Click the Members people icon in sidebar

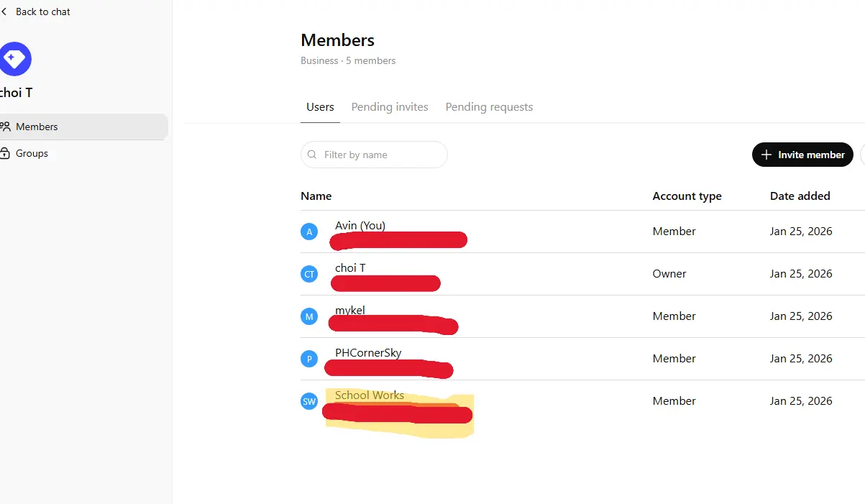(6, 127)
